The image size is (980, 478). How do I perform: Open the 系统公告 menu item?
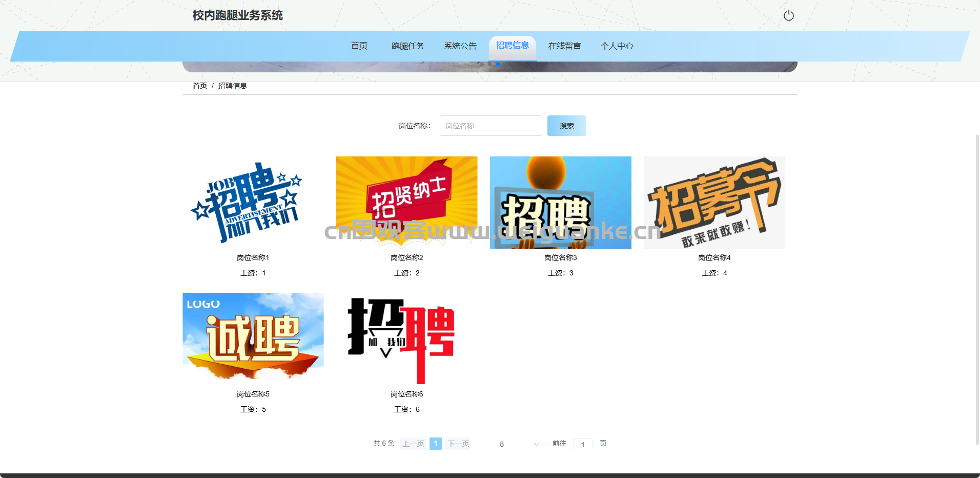460,46
